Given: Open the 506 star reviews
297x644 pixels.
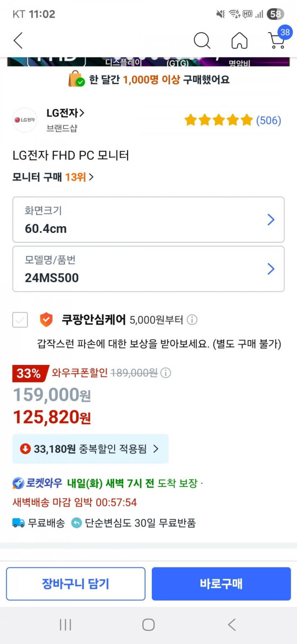Looking at the screenshot, I should pos(233,120).
